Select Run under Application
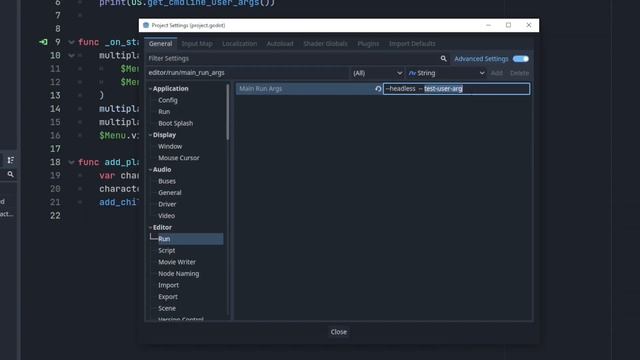640x360 pixels. [164, 111]
